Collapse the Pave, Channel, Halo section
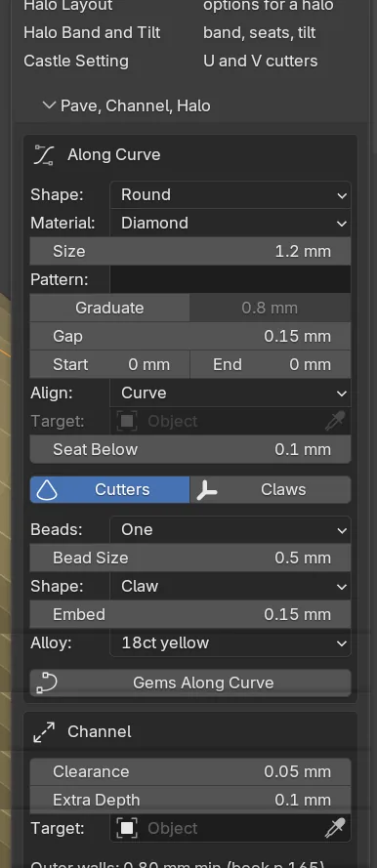The width and height of the screenshot is (377, 868). point(127,105)
